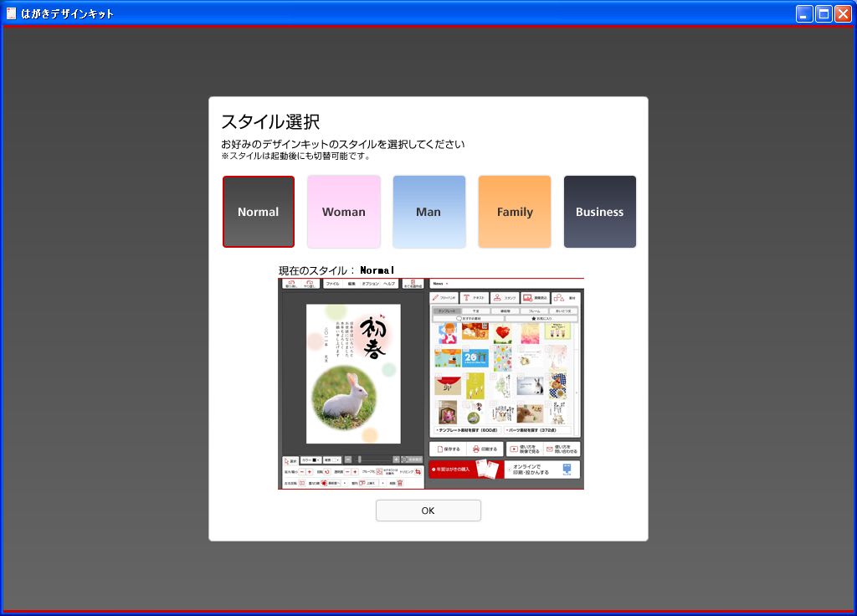The height and width of the screenshot is (616, 857).
Task: Choose the pink Woman style tile
Action: coord(344,212)
